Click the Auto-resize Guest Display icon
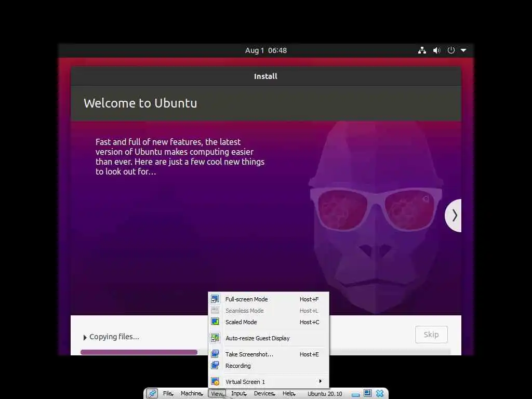The image size is (532, 399). pyautogui.click(x=215, y=338)
